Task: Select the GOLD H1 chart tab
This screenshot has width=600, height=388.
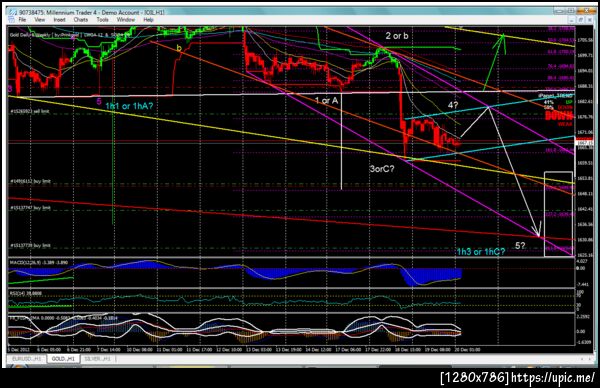Action: (x=63, y=359)
